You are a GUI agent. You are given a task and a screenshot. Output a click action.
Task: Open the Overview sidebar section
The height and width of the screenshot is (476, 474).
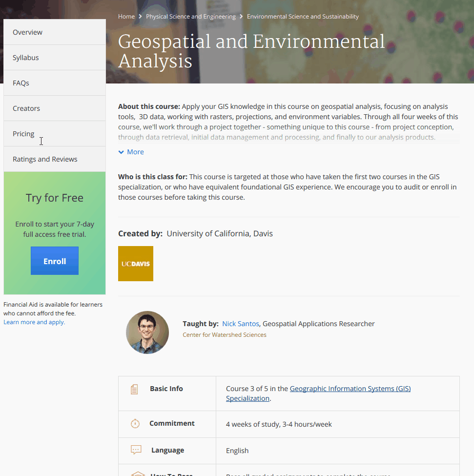(55, 32)
